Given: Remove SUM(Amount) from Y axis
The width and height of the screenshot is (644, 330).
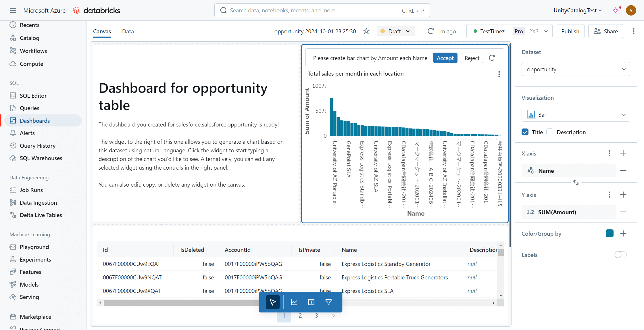Looking at the screenshot, I should [x=623, y=212].
